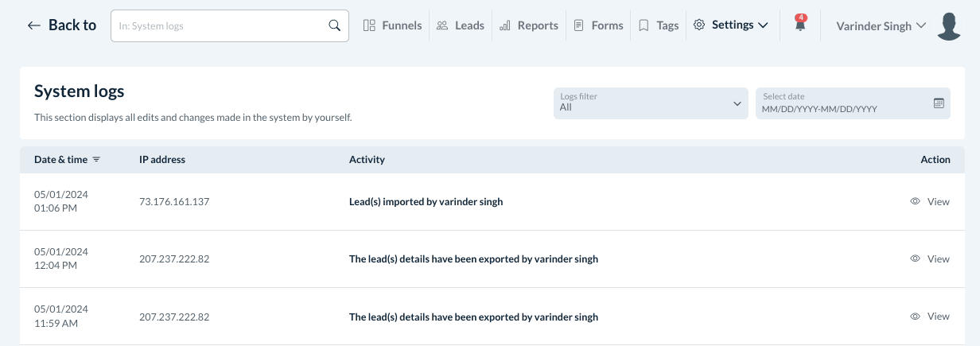
Task: View the 11:59 AM export log entry
Action: [x=930, y=317]
